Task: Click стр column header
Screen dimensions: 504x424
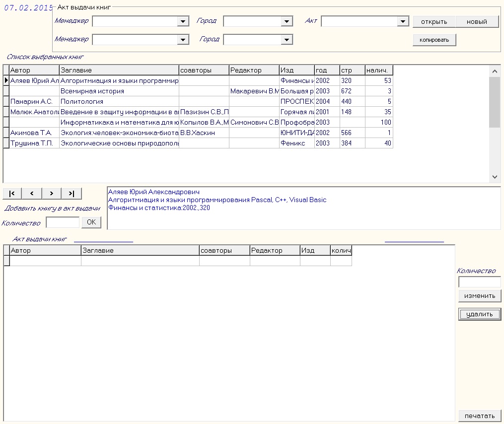Action: 352,70
